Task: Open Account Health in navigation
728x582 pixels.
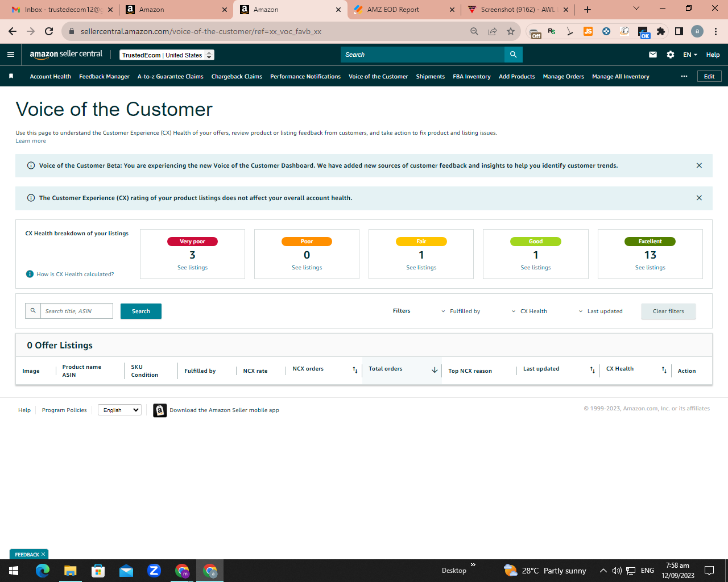Action: (x=51, y=76)
